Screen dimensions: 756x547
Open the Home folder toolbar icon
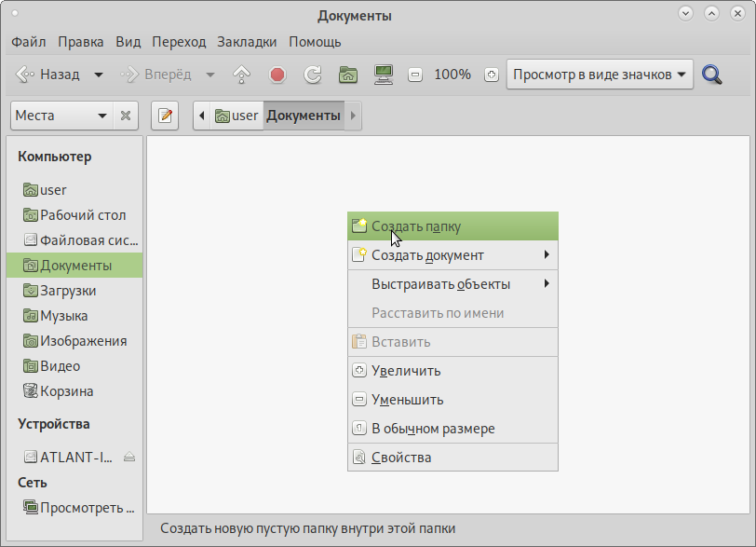(x=348, y=75)
